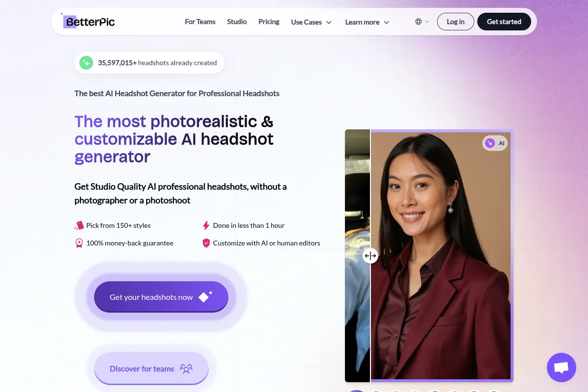
Task: Click the original photo strip on the left
Action: [357, 256]
